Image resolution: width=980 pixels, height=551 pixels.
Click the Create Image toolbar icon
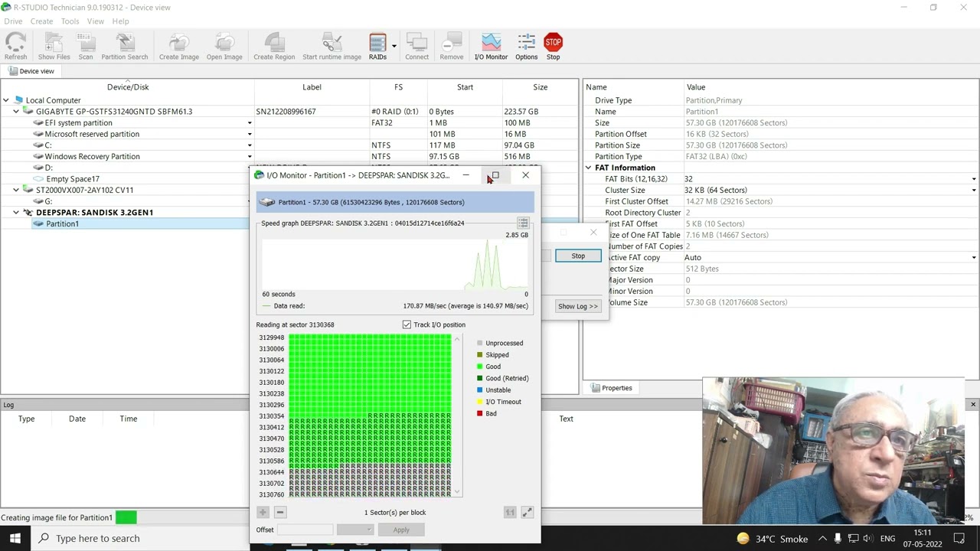pos(179,47)
